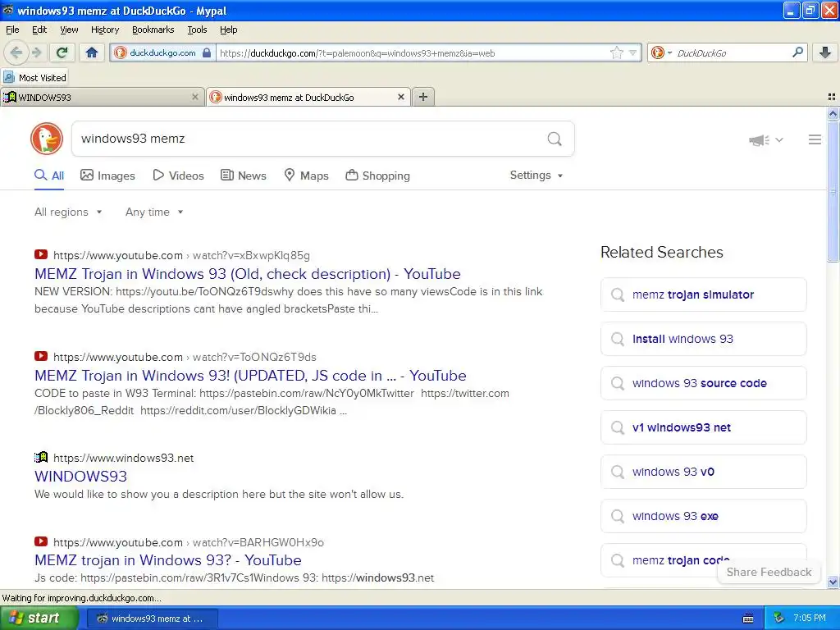
Task: Switch to Images results
Action: [x=107, y=176]
